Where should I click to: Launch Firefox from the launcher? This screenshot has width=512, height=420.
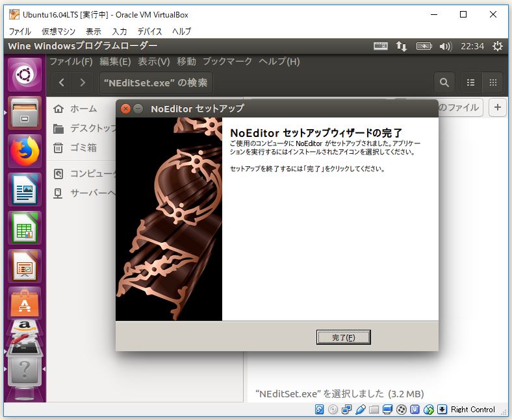click(x=25, y=151)
